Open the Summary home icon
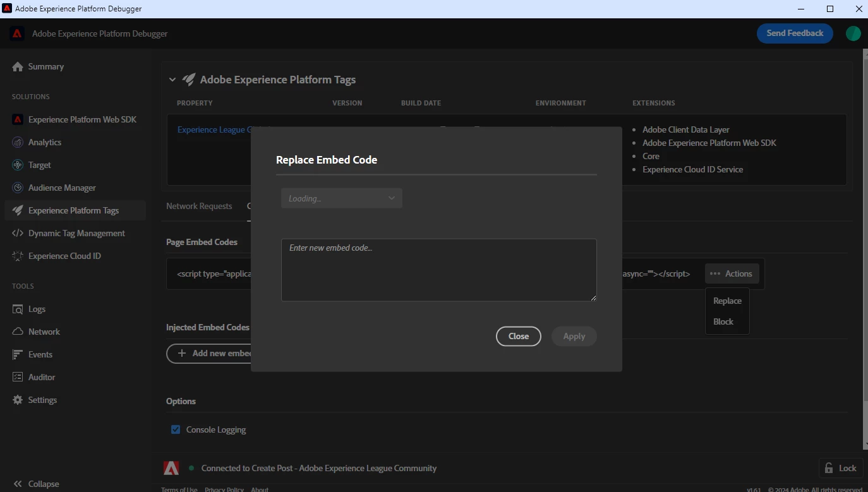The width and height of the screenshot is (868, 492). [18, 66]
